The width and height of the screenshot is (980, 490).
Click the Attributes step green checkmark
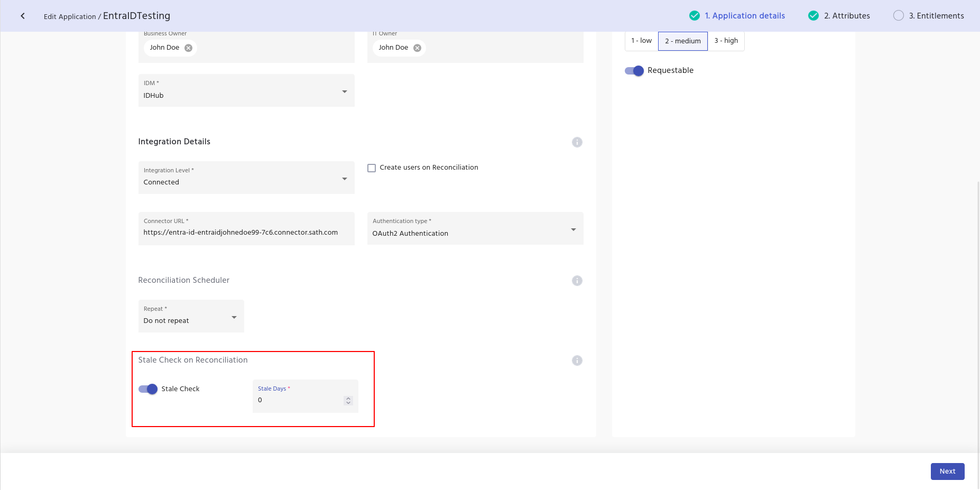pyautogui.click(x=813, y=16)
